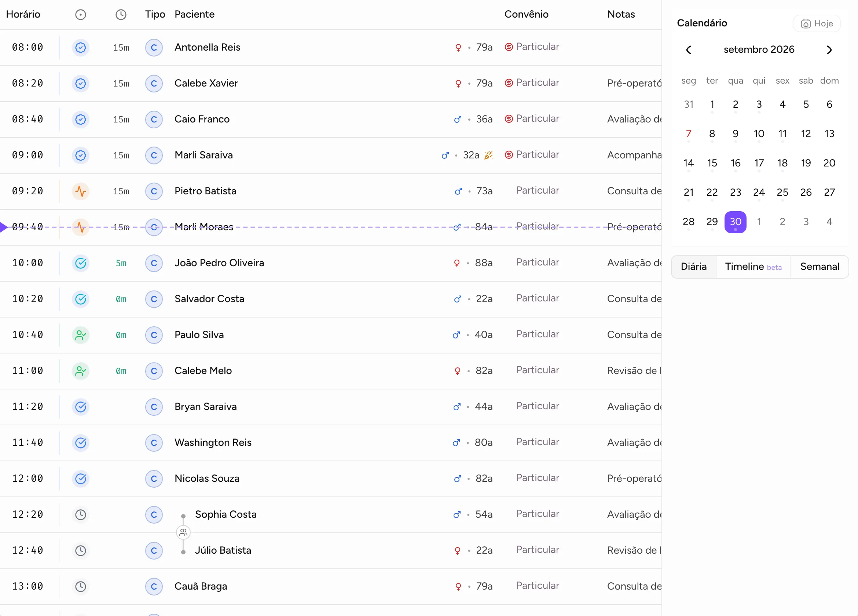This screenshot has width=858, height=616.
Task: Click the scheduled clock icon for Sophia Costa
Action: [x=81, y=515]
